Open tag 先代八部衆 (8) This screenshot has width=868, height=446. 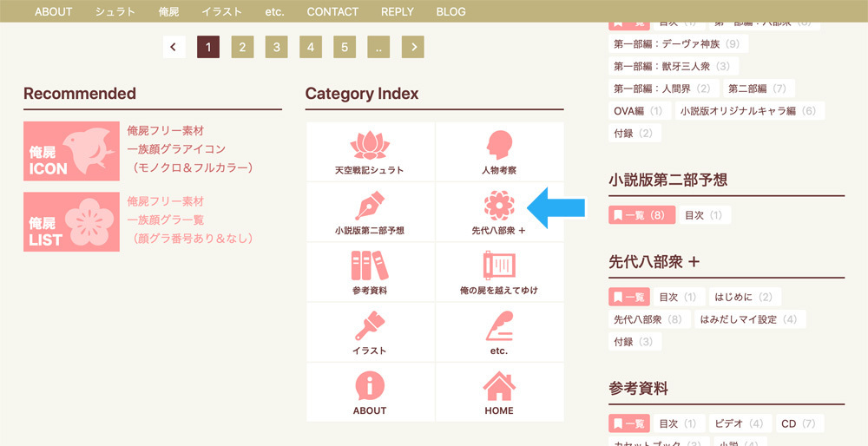(x=649, y=319)
